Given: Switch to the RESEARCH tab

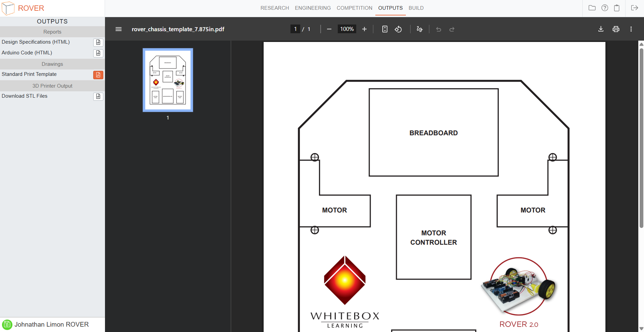Looking at the screenshot, I should (x=274, y=8).
